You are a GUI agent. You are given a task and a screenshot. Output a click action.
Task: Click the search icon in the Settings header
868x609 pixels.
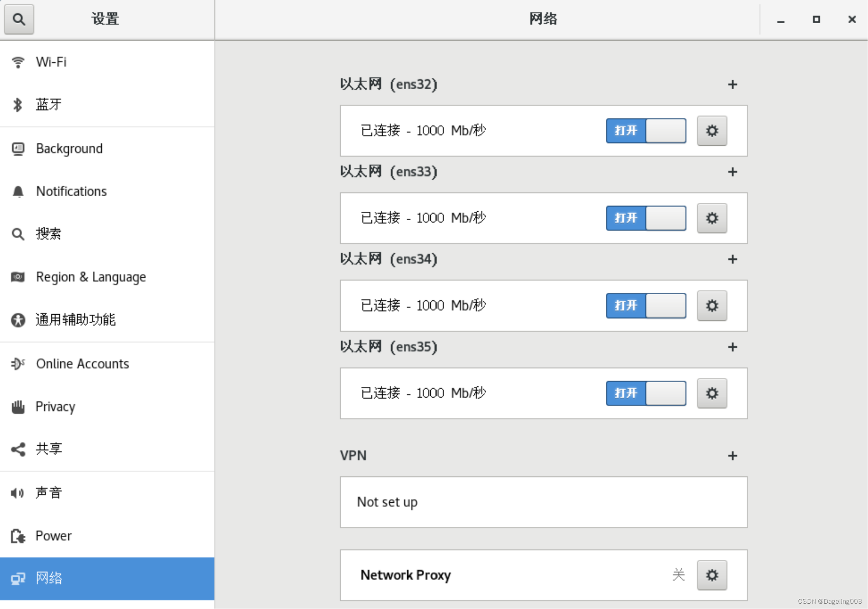(19, 19)
